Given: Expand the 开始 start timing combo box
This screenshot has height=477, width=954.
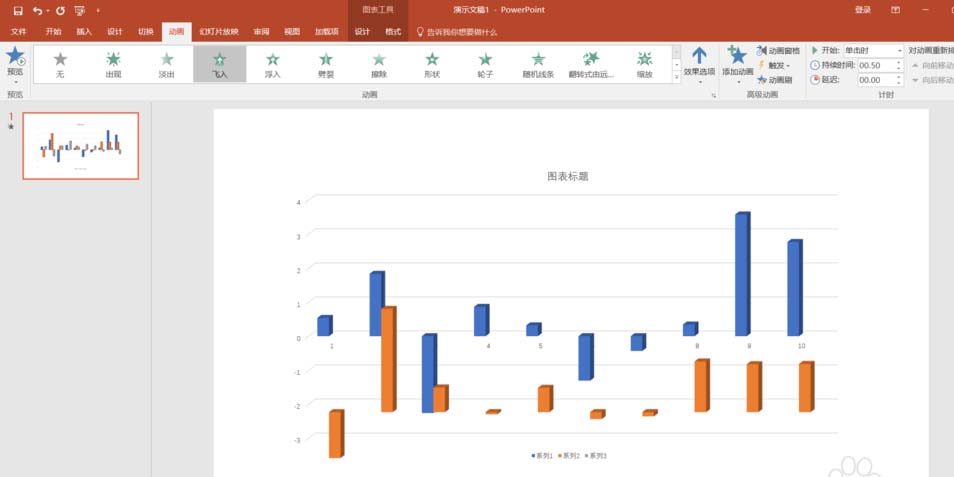Looking at the screenshot, I should click(900, 50).
